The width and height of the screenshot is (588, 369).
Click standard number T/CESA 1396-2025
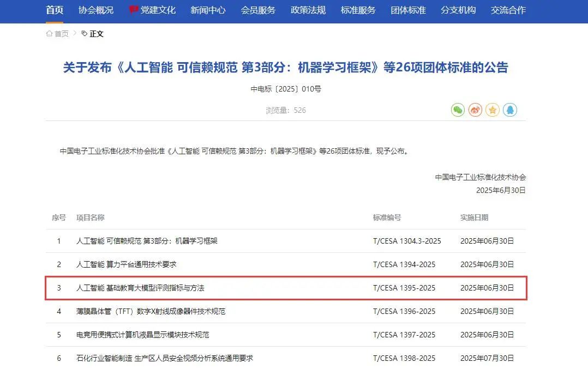tap(404, 311)
